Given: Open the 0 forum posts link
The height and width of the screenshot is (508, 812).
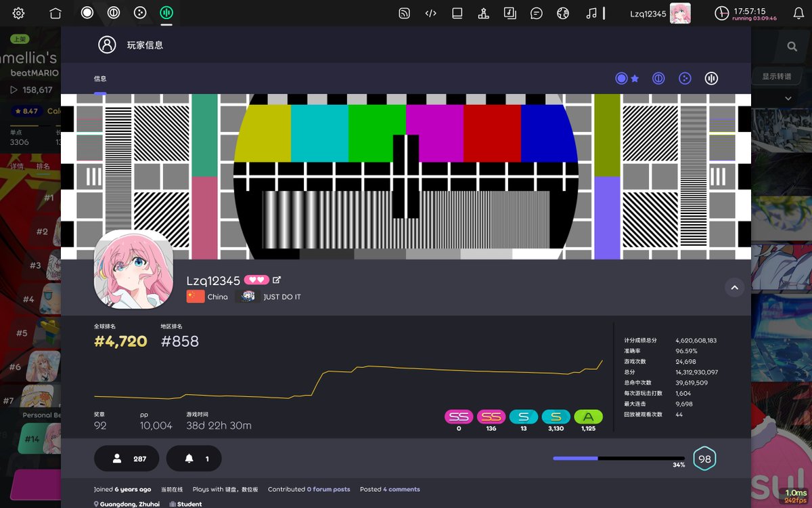Looking at the screenshot, I should 329,489.
